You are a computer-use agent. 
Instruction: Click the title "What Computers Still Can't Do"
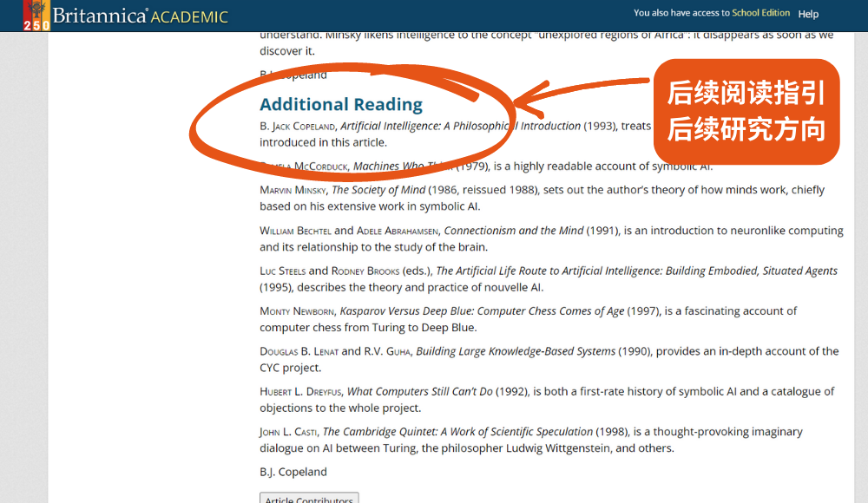pos(419,392)
